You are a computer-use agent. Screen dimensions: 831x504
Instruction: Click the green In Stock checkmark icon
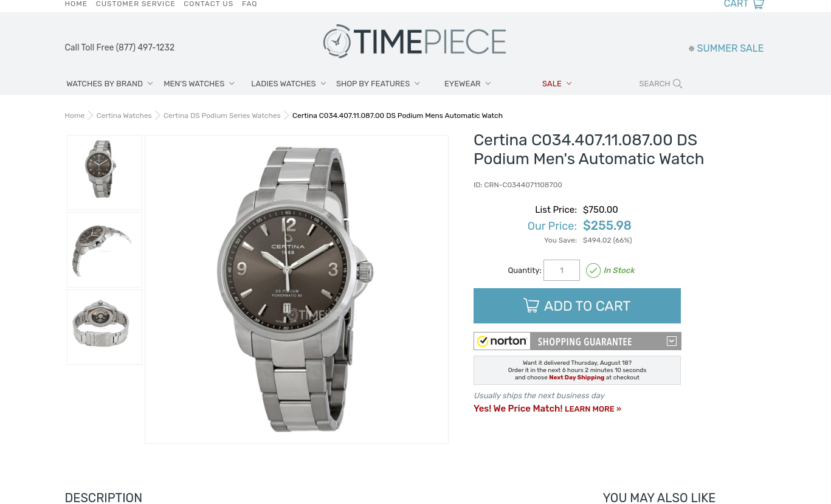point(593,271)
